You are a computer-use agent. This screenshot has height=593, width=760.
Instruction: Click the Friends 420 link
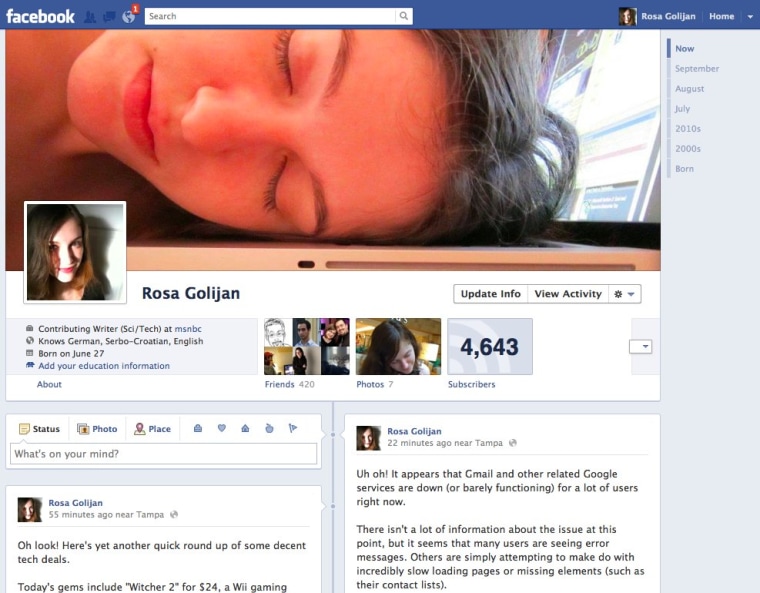click(289, 384)
